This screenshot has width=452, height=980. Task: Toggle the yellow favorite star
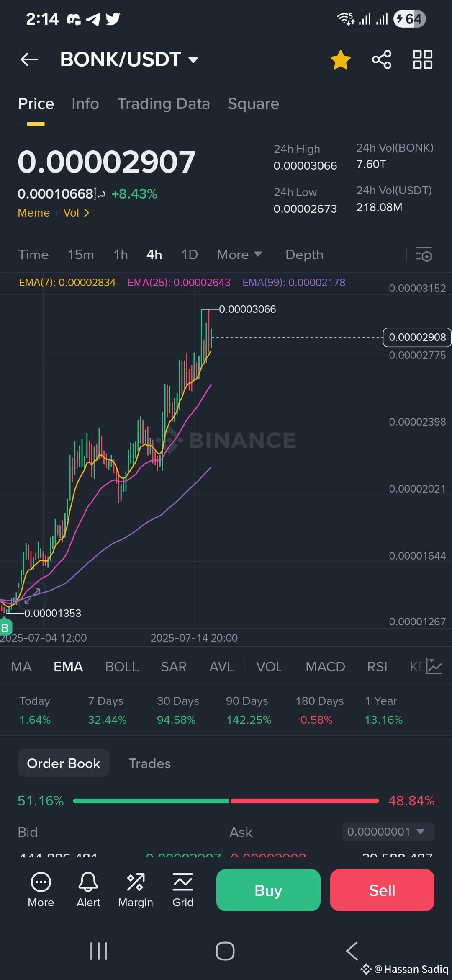(340, 59)
